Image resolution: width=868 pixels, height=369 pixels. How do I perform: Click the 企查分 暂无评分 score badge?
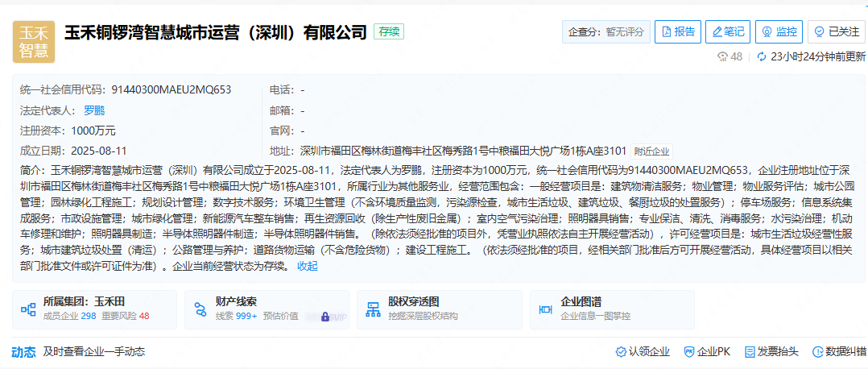[606, 31]
